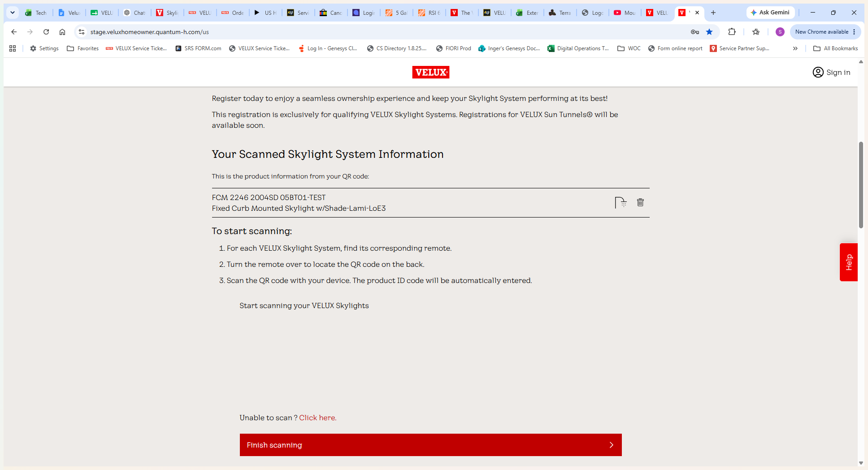Reload the current page
The image size is (868, 470).
click(x=46, y=32)
